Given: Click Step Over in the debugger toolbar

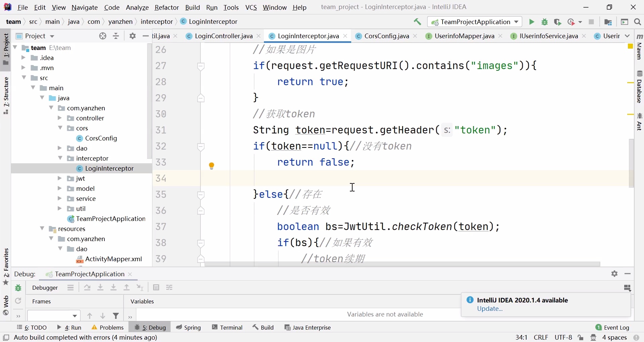Looking at the screenshot, I should (87, 288).
